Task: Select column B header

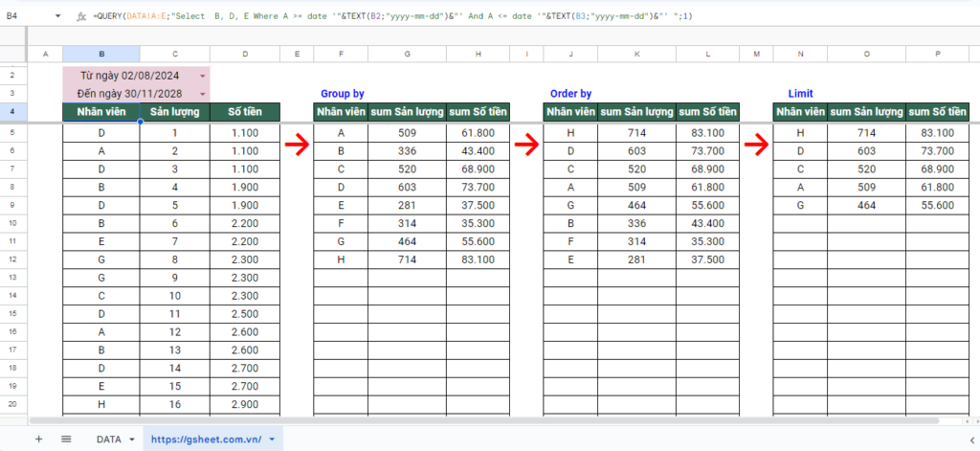Action: 101,55
